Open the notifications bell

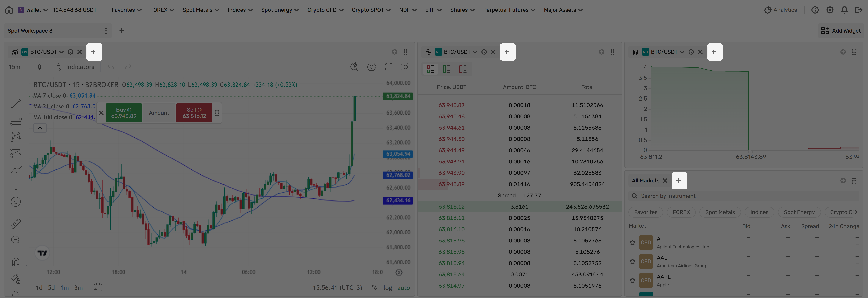(x=844, y=10)
